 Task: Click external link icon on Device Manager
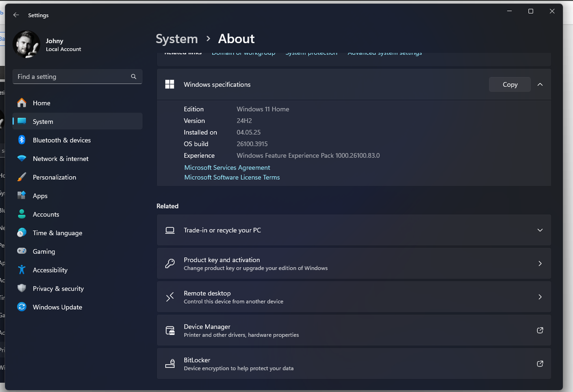coord(540,330)
